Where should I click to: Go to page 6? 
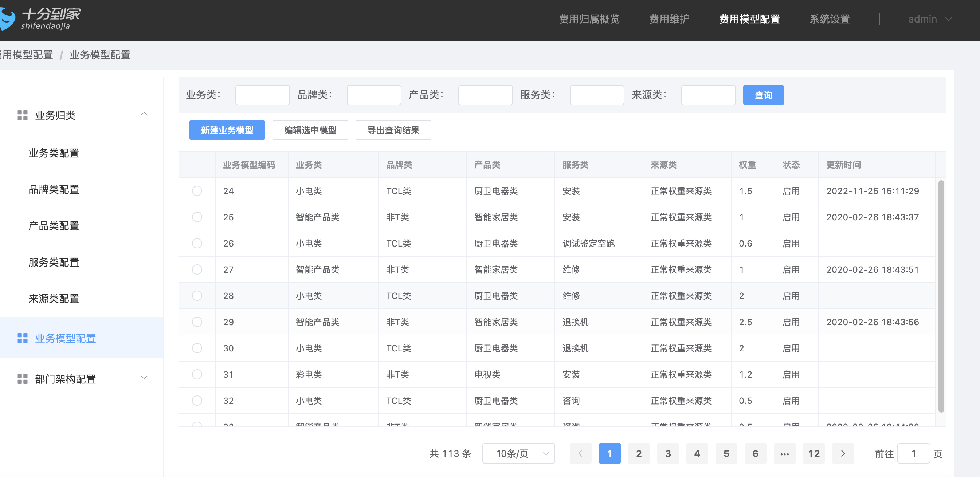click(755, 453)
